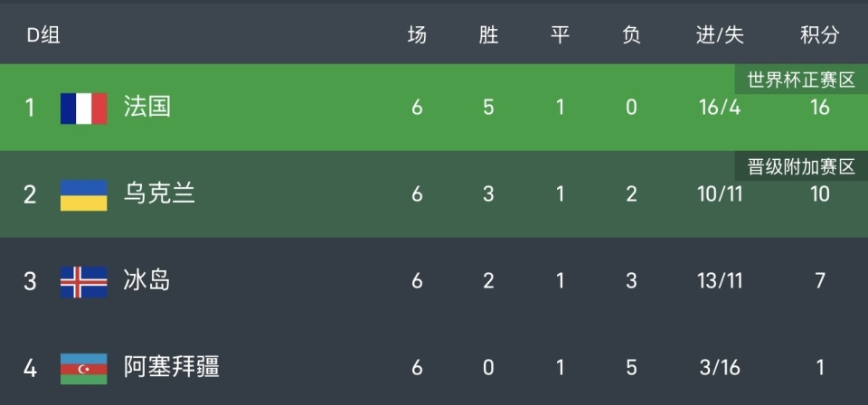Click Ukraine's rank number 2
Viewport: 868px width, 405px height.
30,194
